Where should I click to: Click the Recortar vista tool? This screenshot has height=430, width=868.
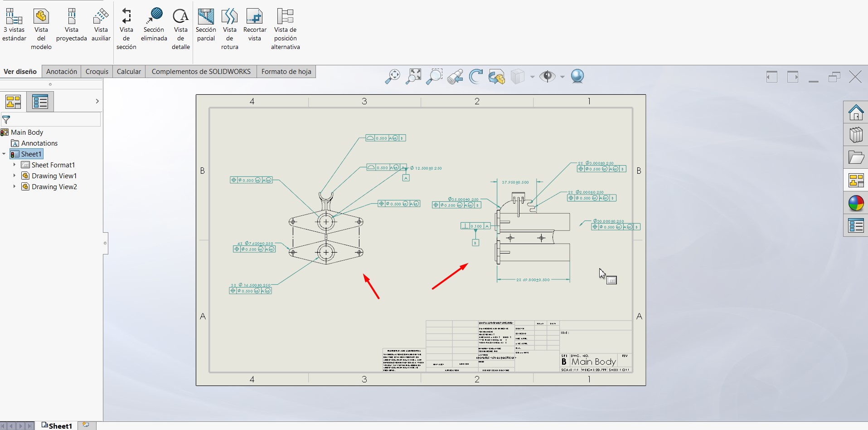pyautogui.click(x=255, y=25)
